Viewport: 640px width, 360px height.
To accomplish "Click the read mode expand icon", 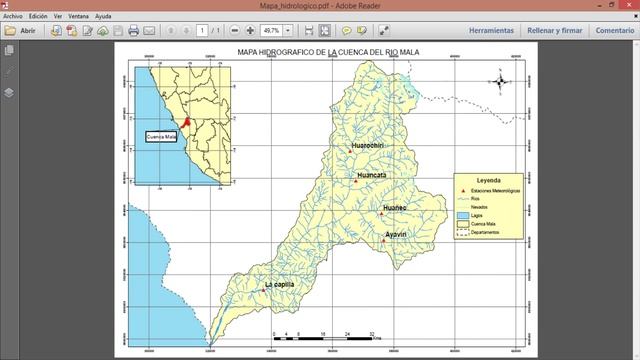I will (384, 31).
